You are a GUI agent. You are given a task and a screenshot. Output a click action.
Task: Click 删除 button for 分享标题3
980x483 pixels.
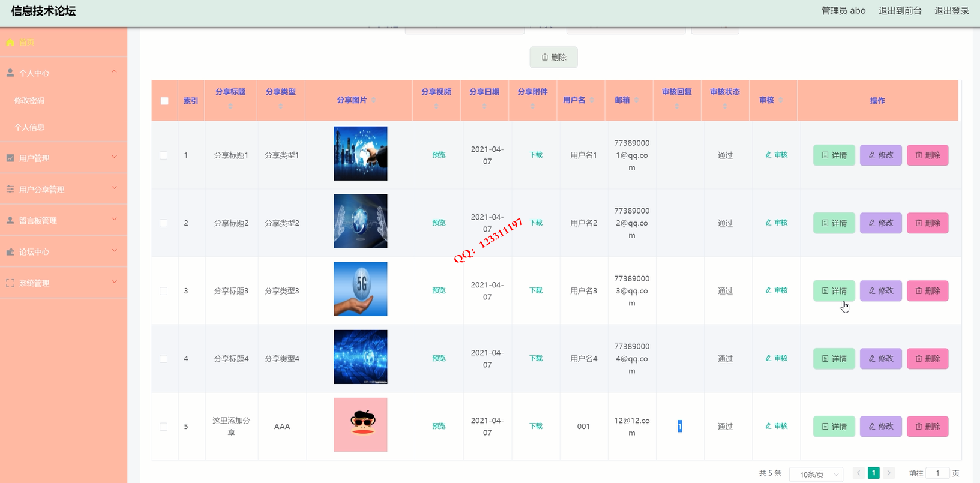point(928,291)
